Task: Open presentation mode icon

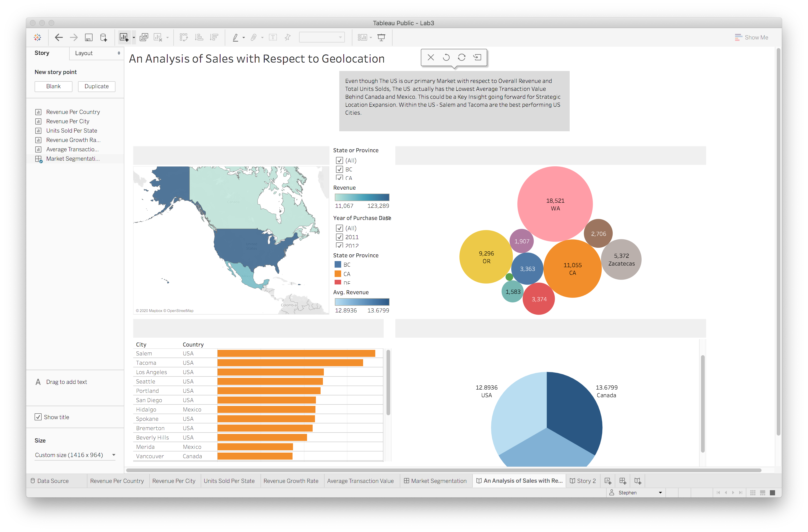Action: pos(381,37)
